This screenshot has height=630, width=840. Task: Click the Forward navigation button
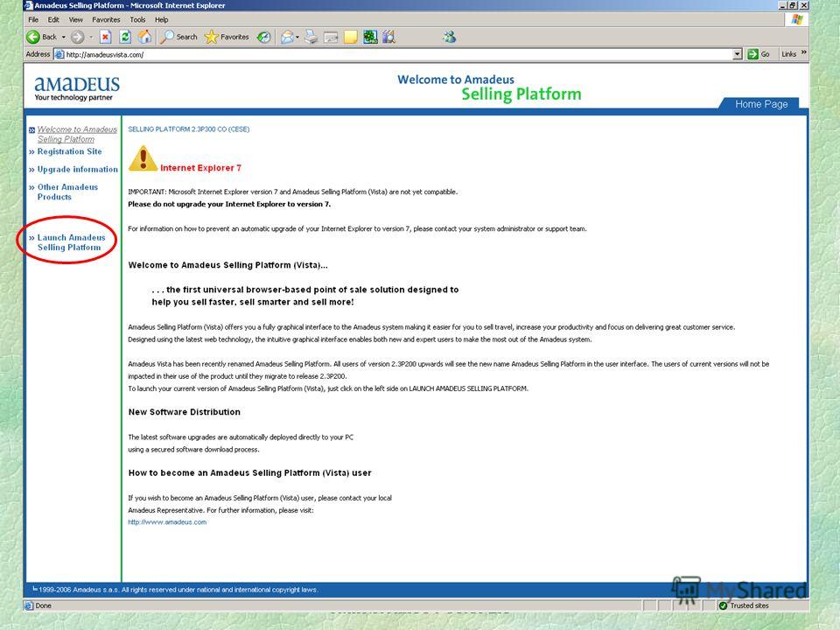click(78, 37)
